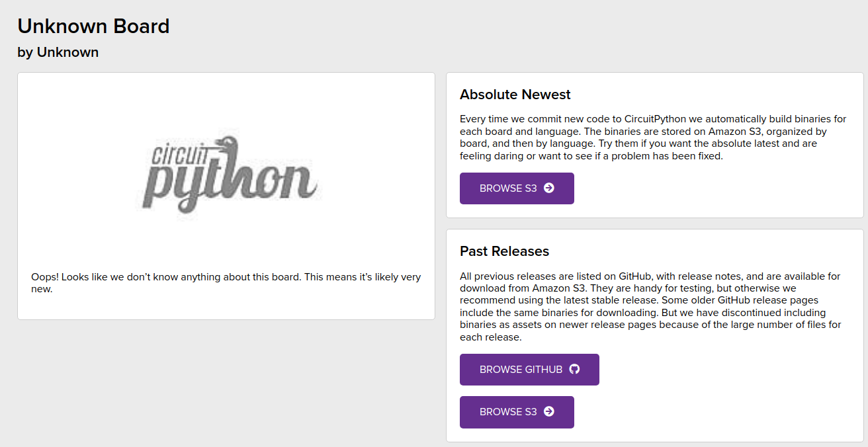The image size is (868, 447).
Task: Click the Absolute Newest heading
Action: (x=515, y=95)
